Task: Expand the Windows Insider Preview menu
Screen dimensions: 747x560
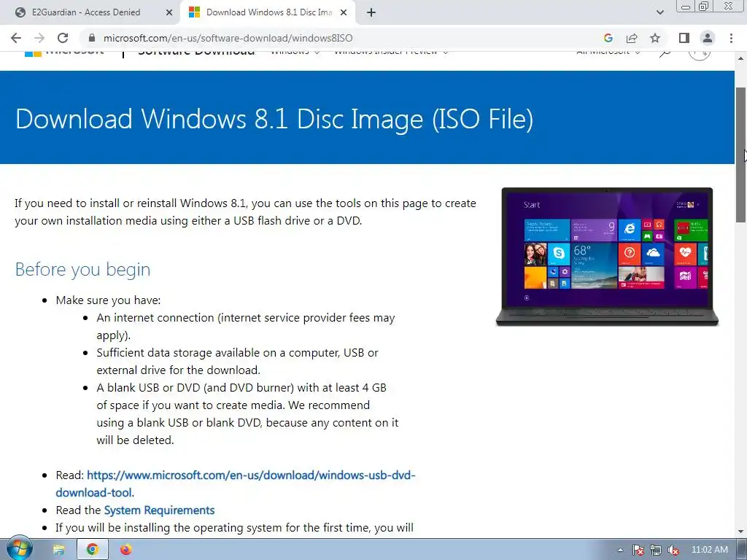Action: 391,52
